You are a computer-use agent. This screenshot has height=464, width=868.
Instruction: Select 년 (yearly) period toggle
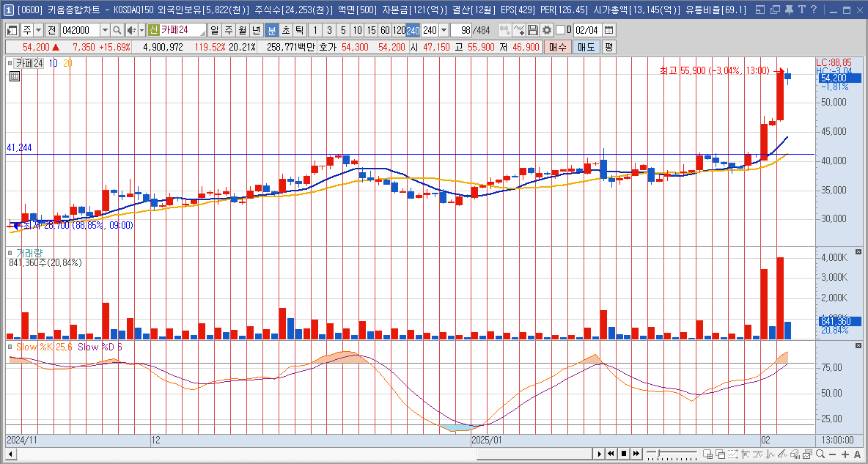click(256, 31)
